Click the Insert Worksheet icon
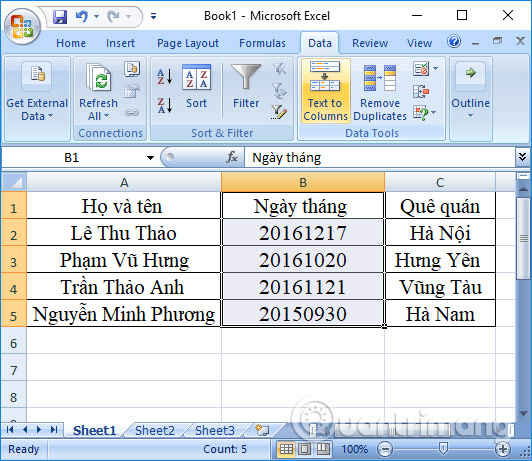532x461 pixels. 262,430
